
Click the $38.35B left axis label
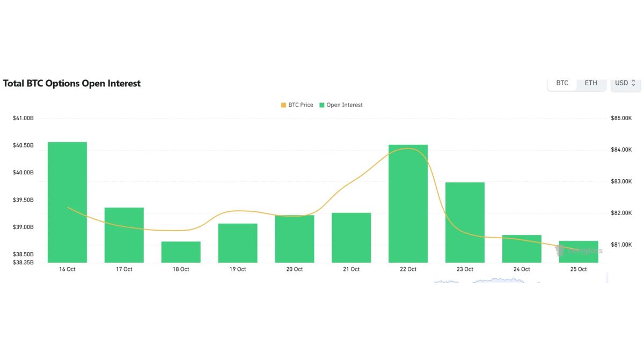23,262
